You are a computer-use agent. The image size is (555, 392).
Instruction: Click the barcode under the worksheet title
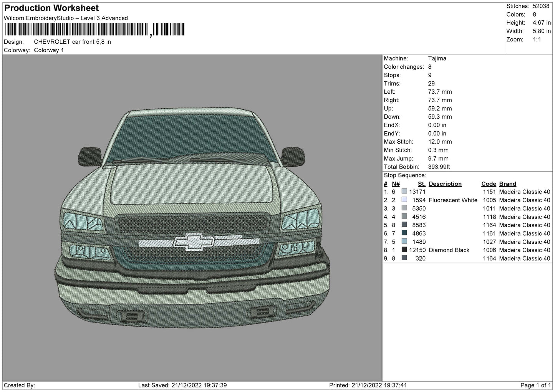point(95,30)
